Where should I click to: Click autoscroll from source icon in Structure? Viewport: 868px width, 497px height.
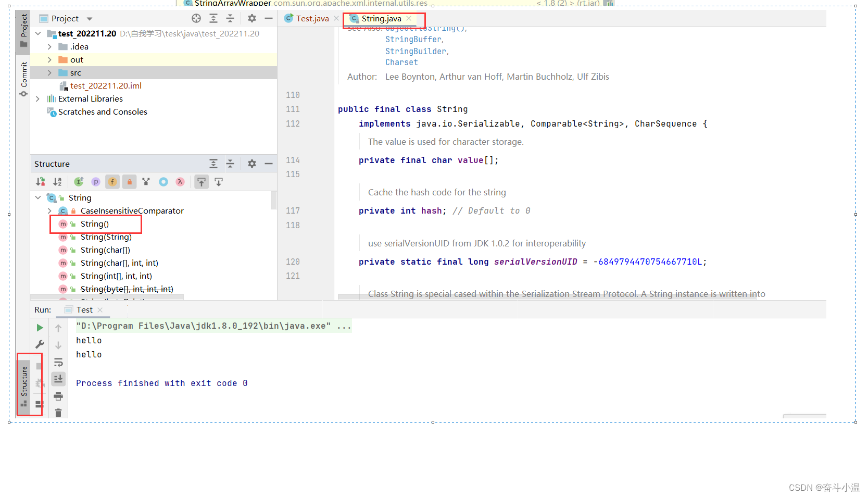(219, 182)
